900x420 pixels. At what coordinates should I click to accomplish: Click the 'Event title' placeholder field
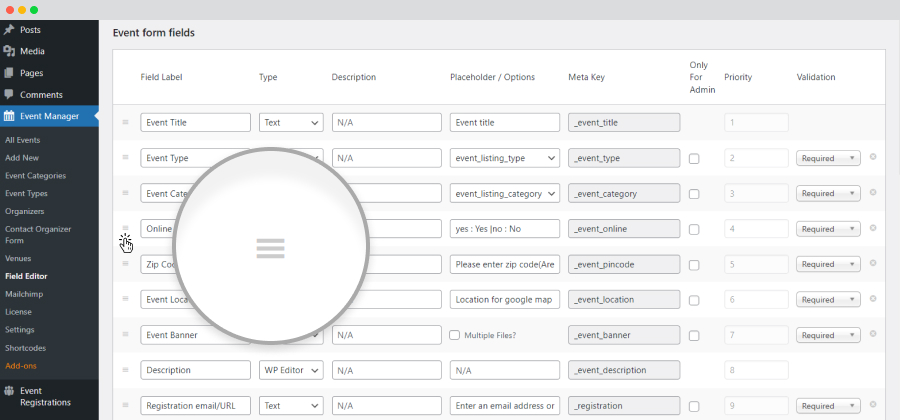(x=505, y=123)
